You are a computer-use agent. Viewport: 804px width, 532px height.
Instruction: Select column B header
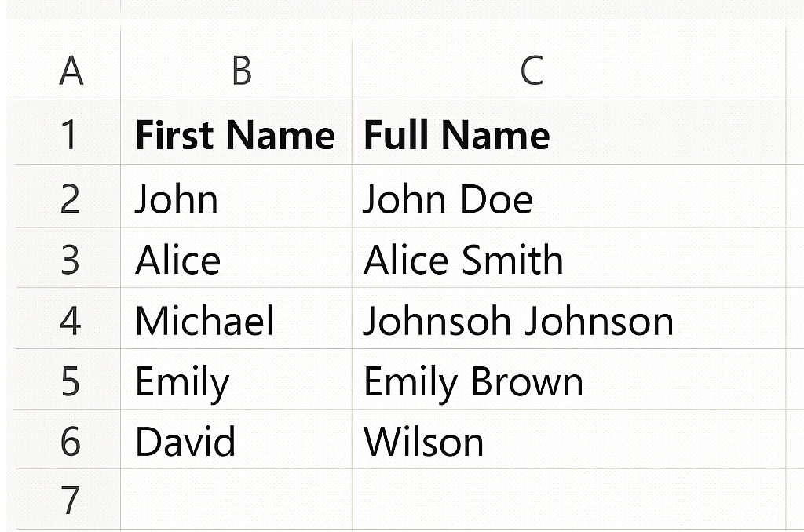[240, 71]
